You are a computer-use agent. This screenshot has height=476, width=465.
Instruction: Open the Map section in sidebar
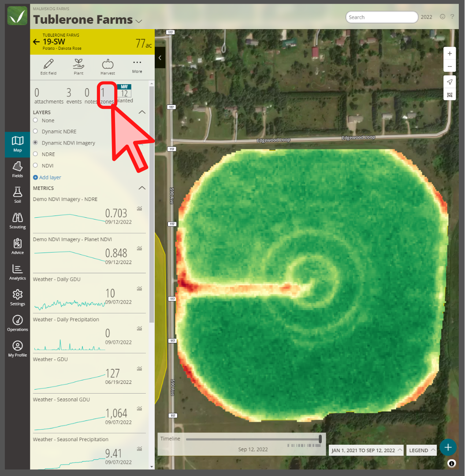[17, 145]
